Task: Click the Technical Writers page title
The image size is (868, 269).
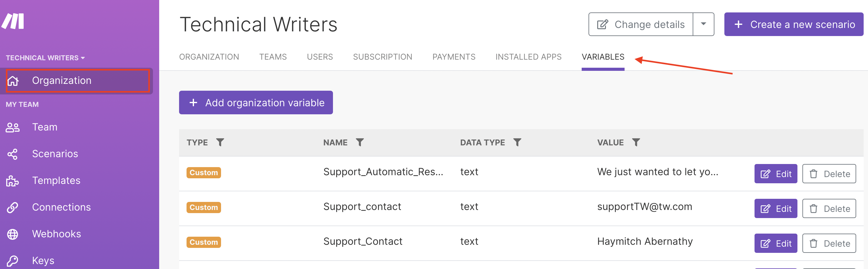Action: 258,25
